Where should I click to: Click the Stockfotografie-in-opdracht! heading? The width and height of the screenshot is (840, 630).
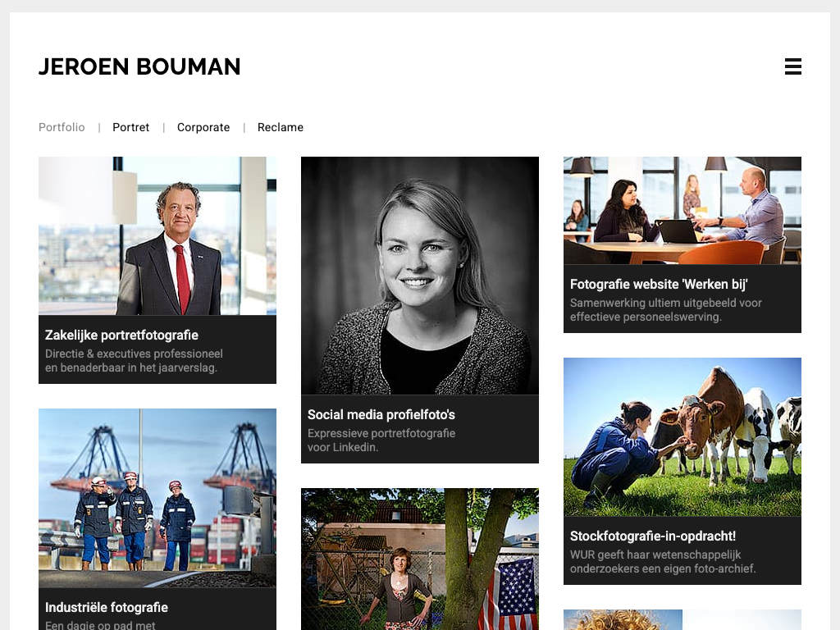click(x=653, y=536)
